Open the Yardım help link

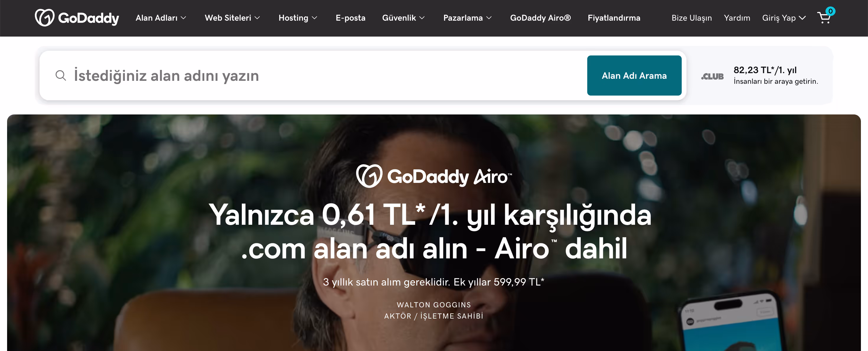click(x=737, y=18)
